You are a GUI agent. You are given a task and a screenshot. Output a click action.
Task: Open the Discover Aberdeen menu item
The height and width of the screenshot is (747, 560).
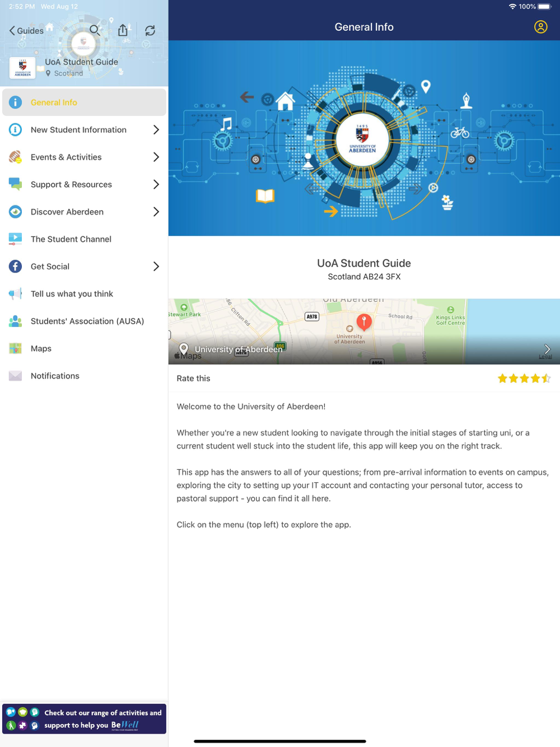[84, 212]
